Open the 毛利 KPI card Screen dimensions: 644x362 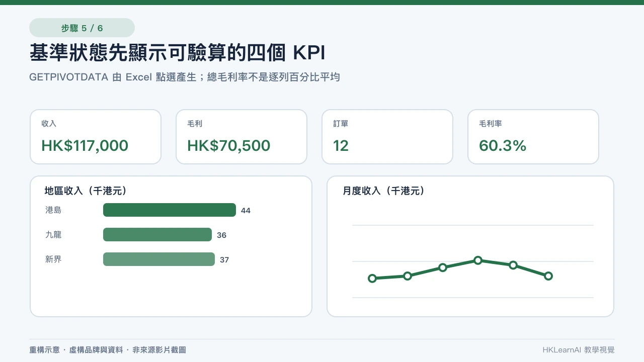tap(242, 137)
